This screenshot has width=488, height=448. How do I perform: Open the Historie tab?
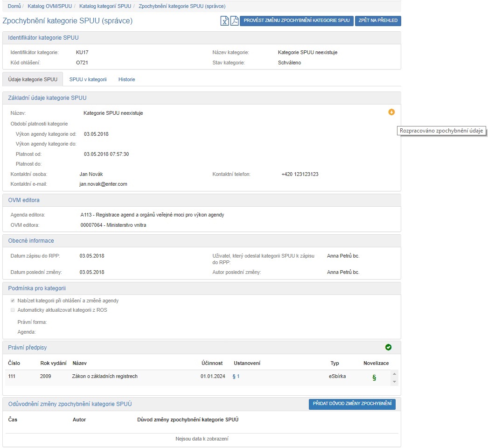(126, 79)
